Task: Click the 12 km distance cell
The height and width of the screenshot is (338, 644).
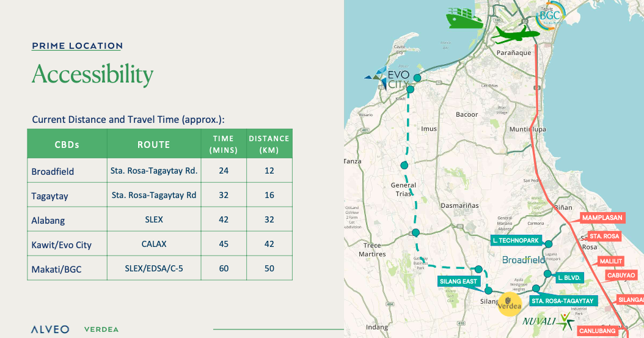Action: (x=269, y=171)
